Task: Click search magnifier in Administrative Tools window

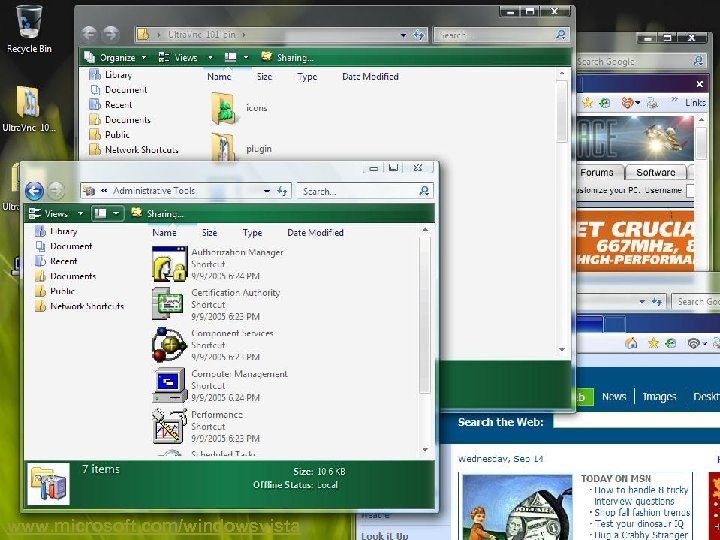Action: 424,191
